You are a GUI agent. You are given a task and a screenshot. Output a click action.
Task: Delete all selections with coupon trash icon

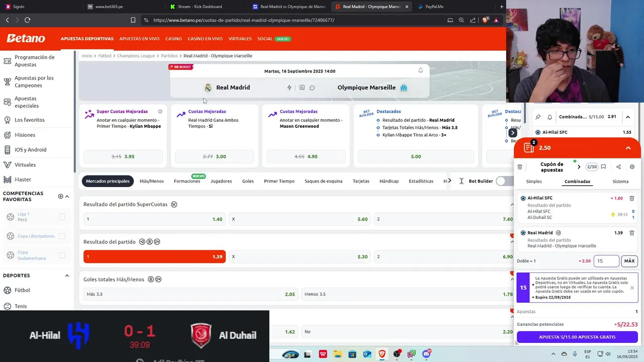[x=520, y=167]
